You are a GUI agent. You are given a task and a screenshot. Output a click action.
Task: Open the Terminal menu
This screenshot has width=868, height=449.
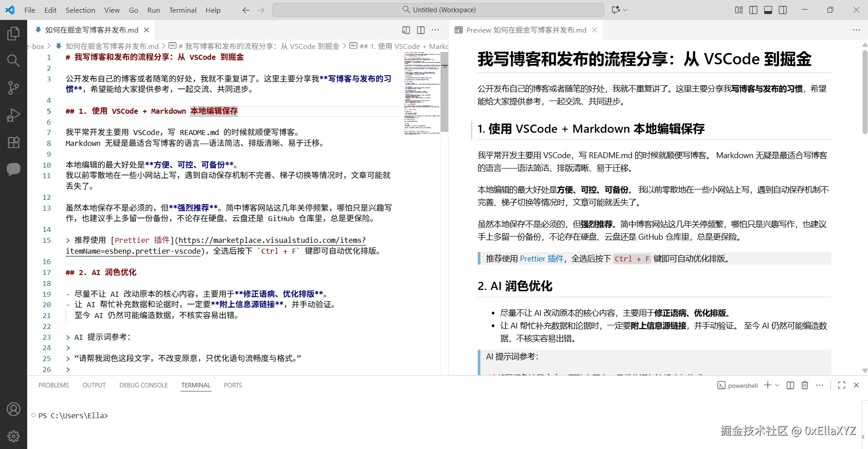pos(183,10)
